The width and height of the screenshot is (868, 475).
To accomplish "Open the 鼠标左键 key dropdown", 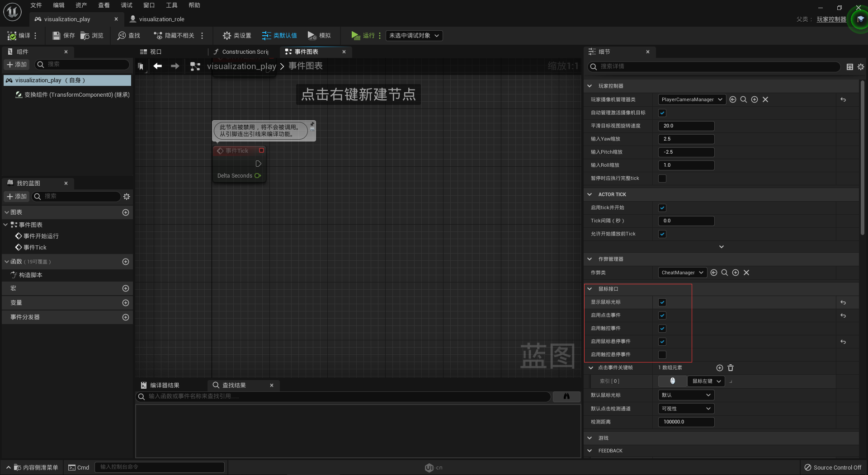I will (706, 381).
